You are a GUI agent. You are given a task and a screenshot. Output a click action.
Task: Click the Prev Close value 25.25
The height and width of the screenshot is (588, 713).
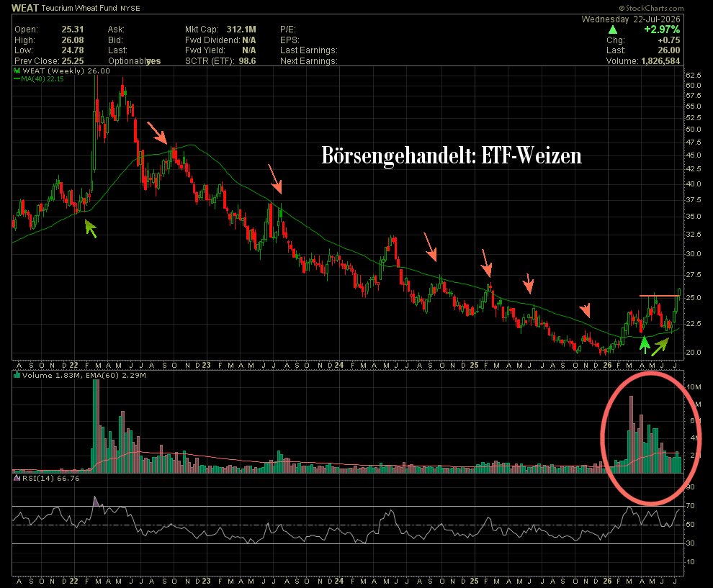point(73,61)
